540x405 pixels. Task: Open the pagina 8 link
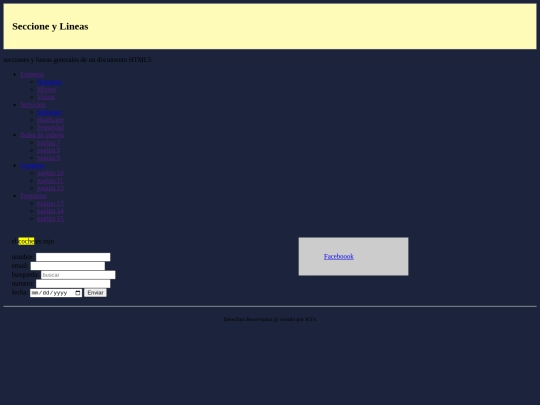coord(49,150)
